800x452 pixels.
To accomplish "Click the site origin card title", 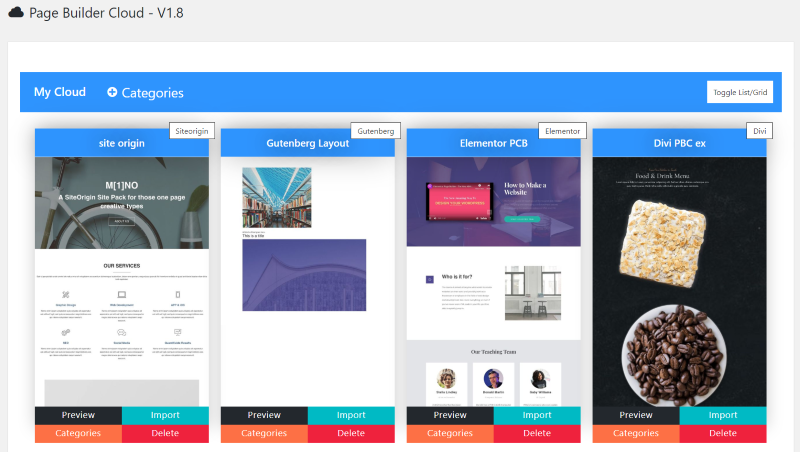I will coord(121,143).
